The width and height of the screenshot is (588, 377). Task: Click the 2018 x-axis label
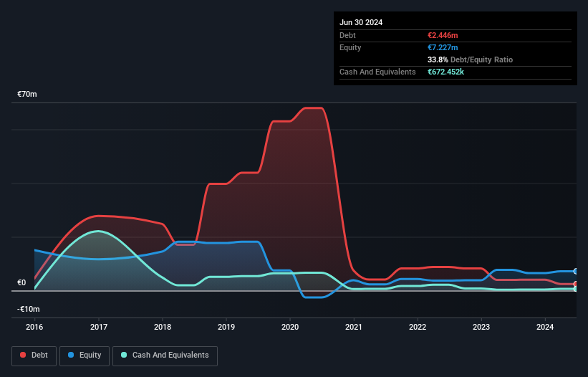163,327
